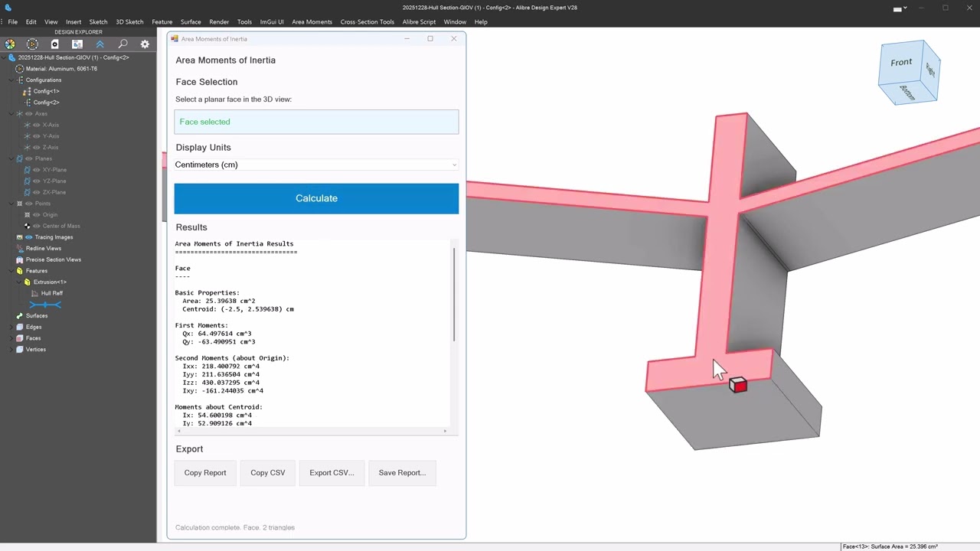Expand the Faces tree node
980x551 pixels.
pos(12,338)
